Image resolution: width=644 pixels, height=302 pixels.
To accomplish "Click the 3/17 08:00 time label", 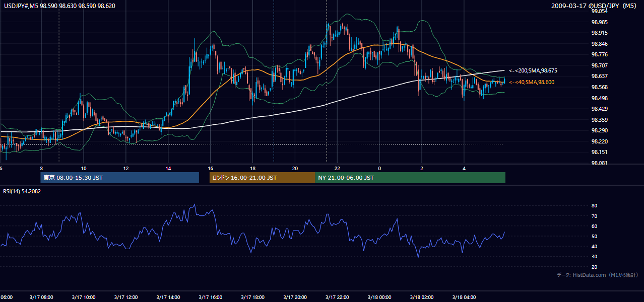I will [x=41, y=297].
